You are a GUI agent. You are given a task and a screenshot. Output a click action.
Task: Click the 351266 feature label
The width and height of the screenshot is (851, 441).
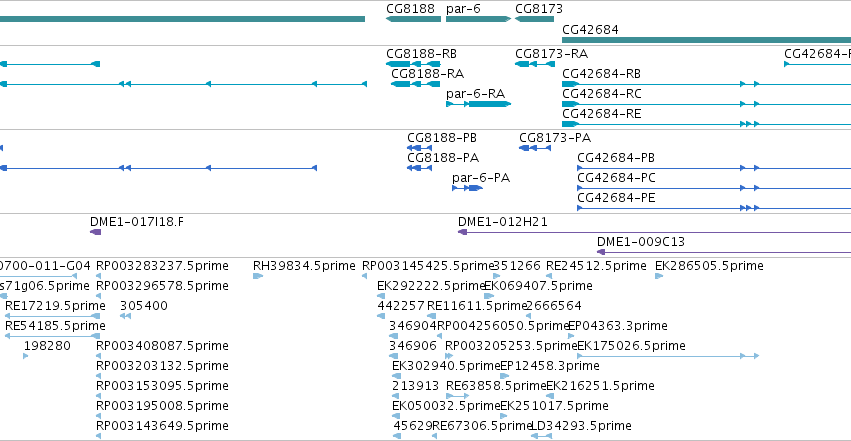coord(517,266)
